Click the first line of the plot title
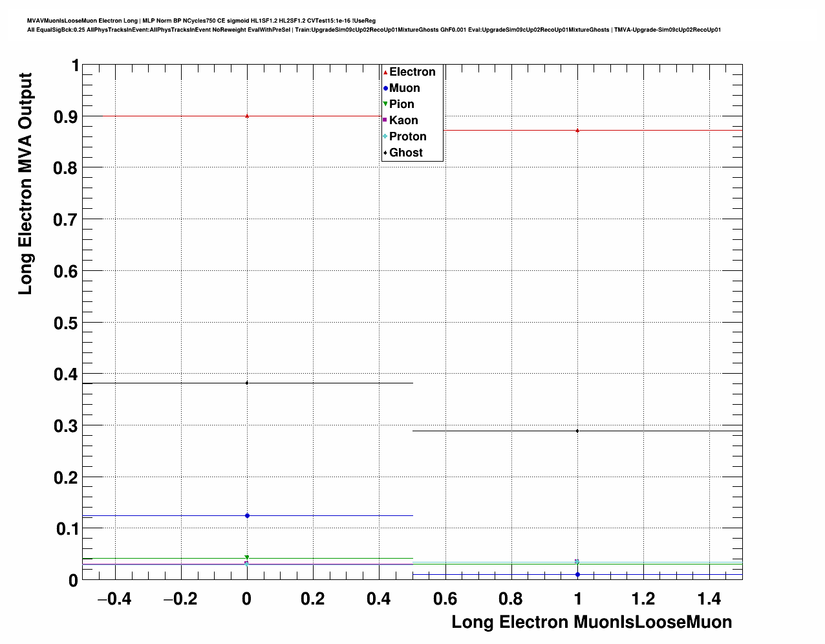Screen dimensions: 825x644 tap(201, 21)
